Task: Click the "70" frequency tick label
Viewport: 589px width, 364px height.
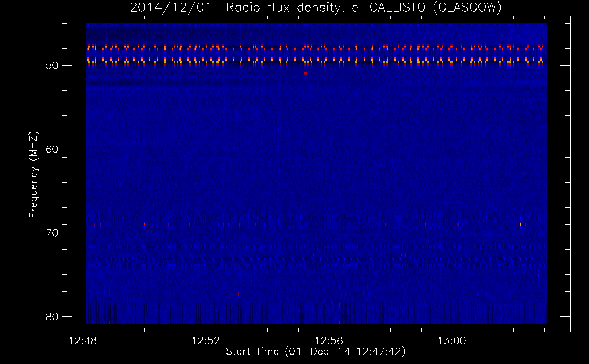Action: (52, 233)
